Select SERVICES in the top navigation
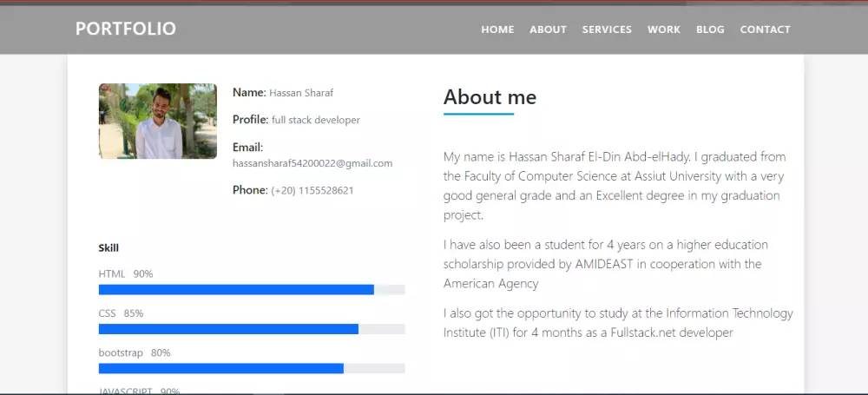This screenshot has height=395, width=868. coord(607,30)
